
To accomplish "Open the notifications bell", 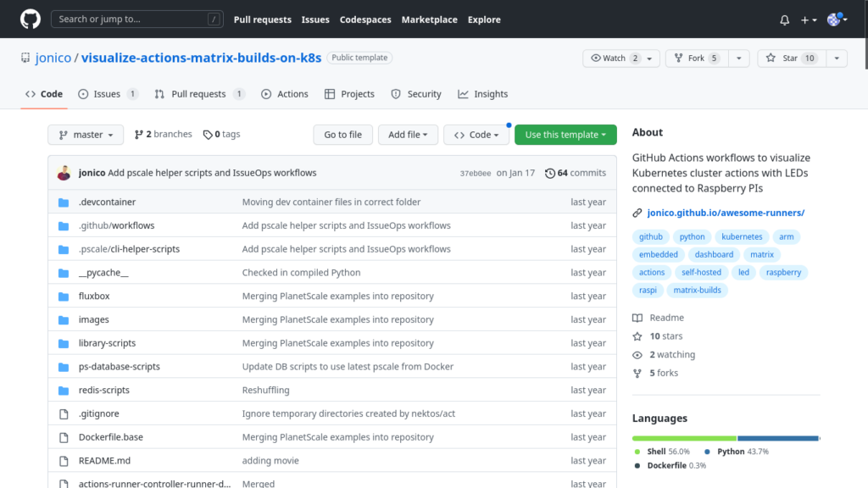I will 784,19.
